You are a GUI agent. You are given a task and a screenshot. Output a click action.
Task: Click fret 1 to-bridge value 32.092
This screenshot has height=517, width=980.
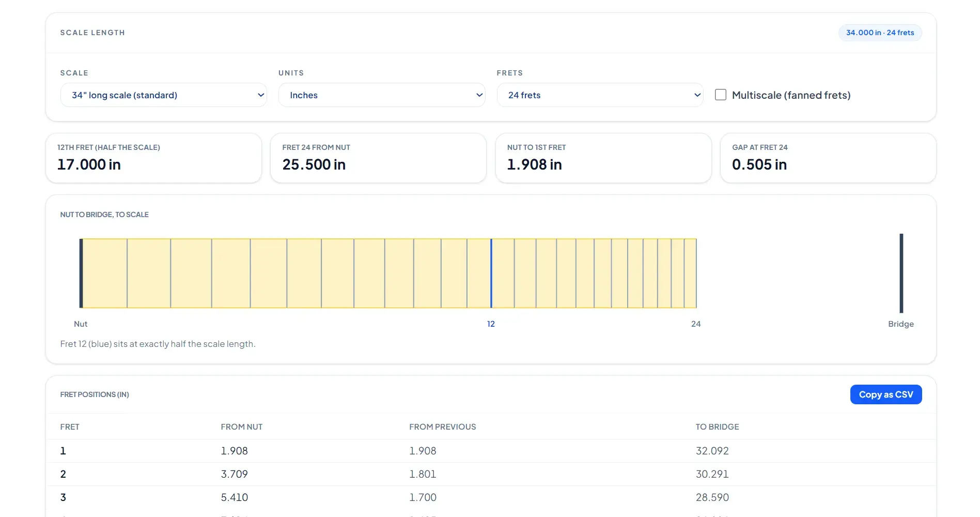coord(712,451)
